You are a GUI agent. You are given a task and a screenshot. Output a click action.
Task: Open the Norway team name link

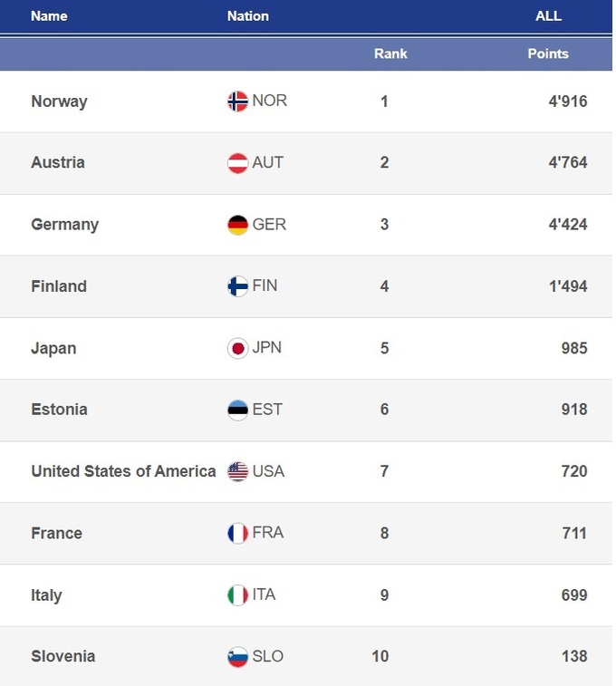59,101
